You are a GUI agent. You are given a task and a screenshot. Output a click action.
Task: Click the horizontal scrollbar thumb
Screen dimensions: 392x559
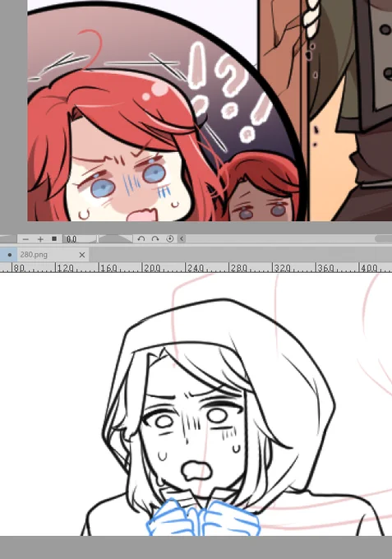tap(384, 239)
